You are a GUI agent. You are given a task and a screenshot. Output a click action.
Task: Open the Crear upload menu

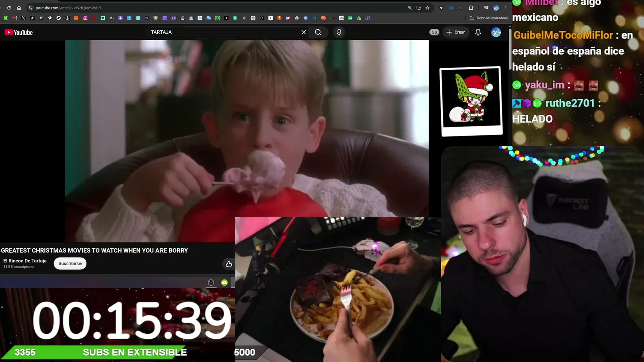(x=456, y=32)
